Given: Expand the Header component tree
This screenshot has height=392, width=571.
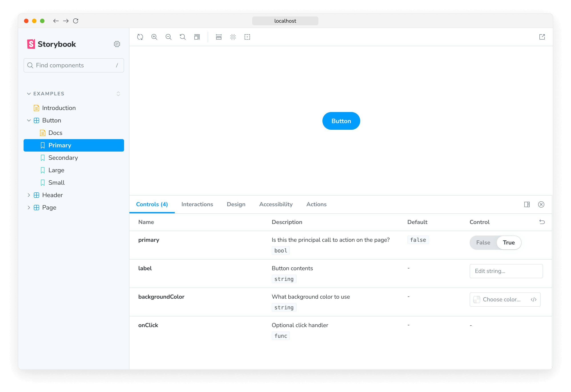Looking at the screenshot, I should pyautogui.click(x=28, y=195).
